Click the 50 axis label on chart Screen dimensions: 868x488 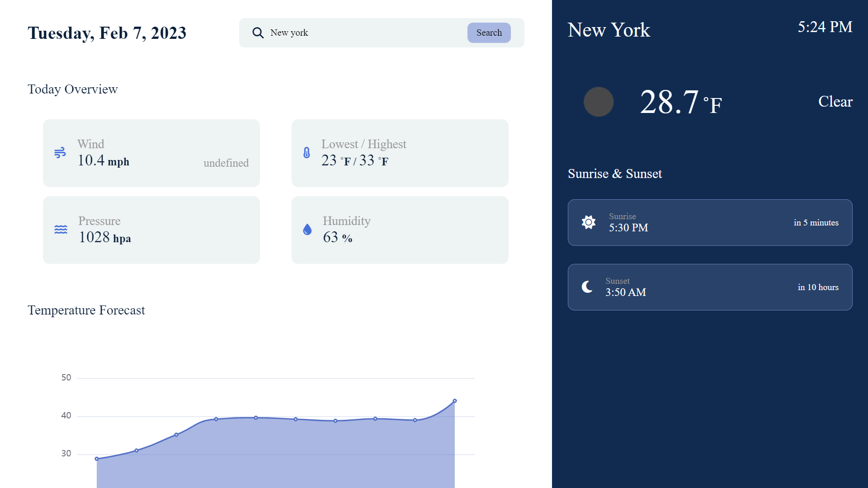coord(66,377)
